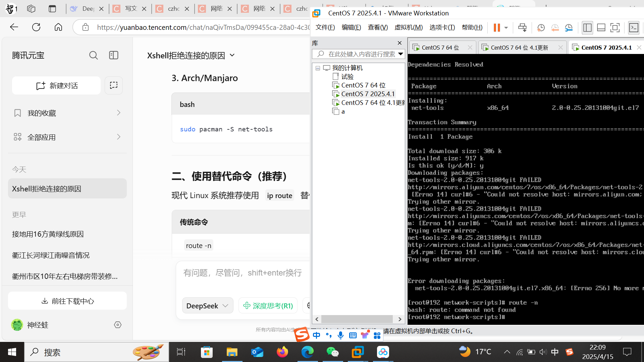Viewport: 644px width, 362px height.
Task: Click 前往下载中心 download center button
Action: coord(67,301)
